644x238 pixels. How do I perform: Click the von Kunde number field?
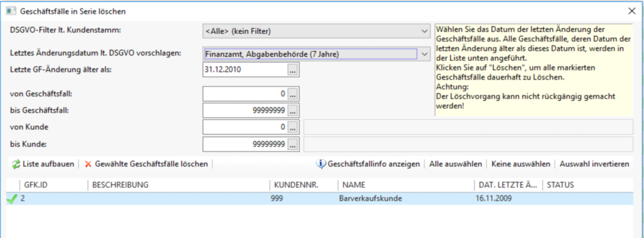(245, 127)
